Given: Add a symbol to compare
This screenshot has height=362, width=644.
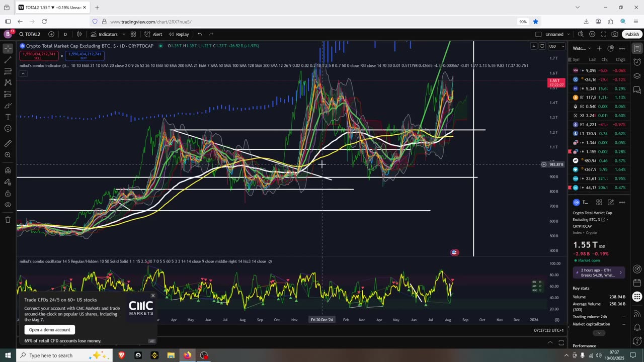Looking at the screenshot, I should 51,34.
